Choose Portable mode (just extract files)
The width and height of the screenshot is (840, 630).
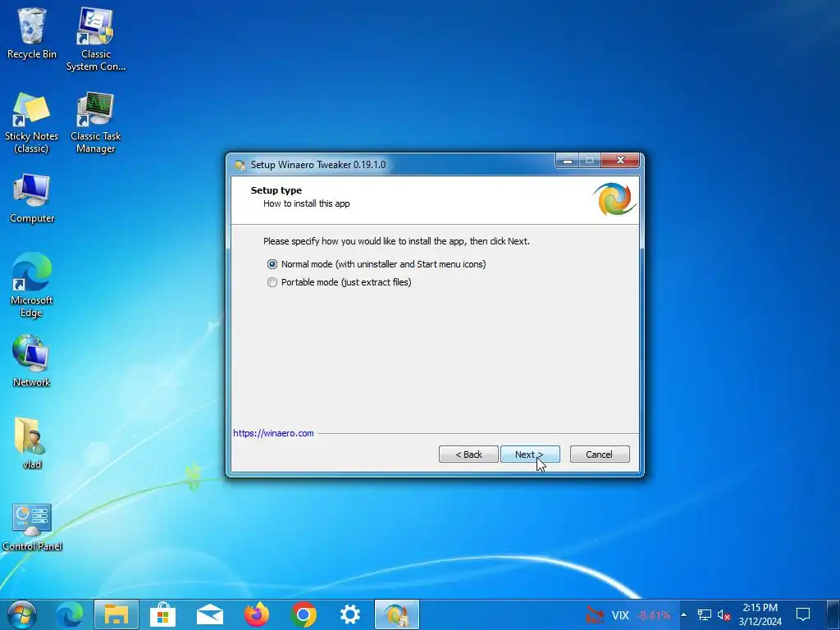pos(272,282)
